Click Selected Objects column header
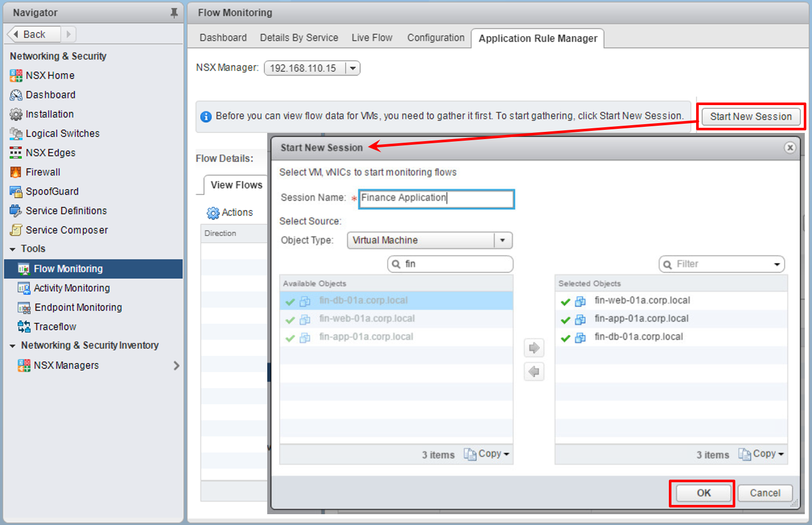Viewport: 812px width, 525px height. tap(671, 283)
